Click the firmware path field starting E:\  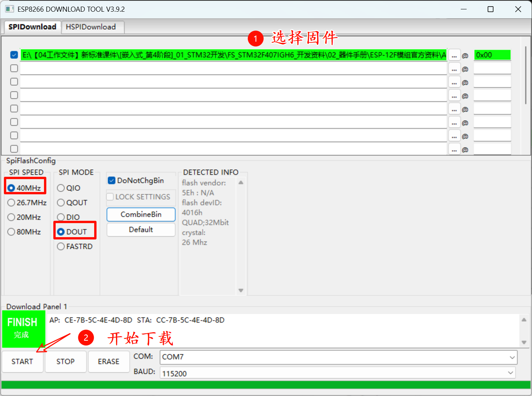(x=234, y=55)
